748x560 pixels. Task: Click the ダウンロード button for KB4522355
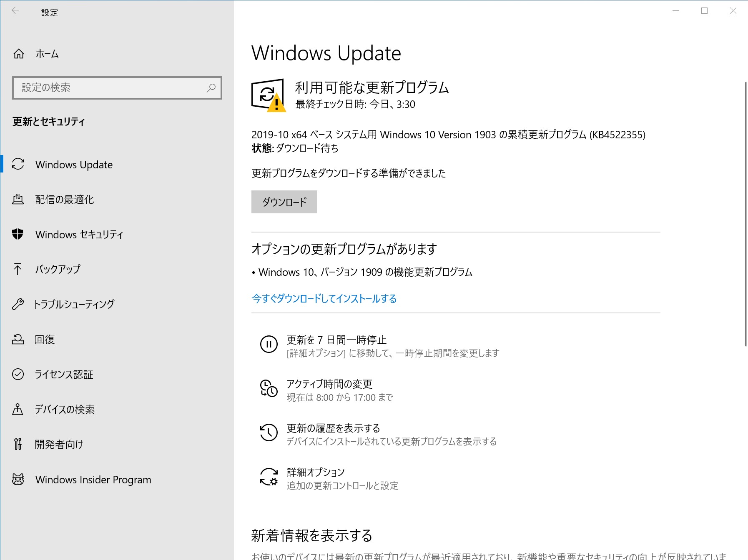[x=284, y=202]
